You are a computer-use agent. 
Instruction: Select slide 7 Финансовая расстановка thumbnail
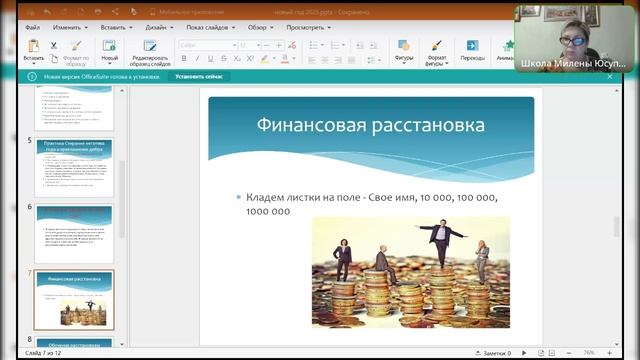point(74,300)
